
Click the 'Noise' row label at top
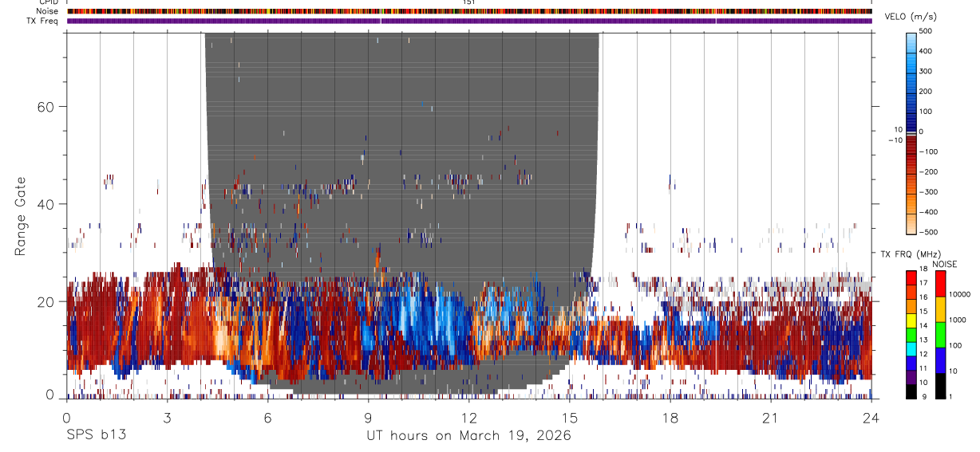pos(48,11)
